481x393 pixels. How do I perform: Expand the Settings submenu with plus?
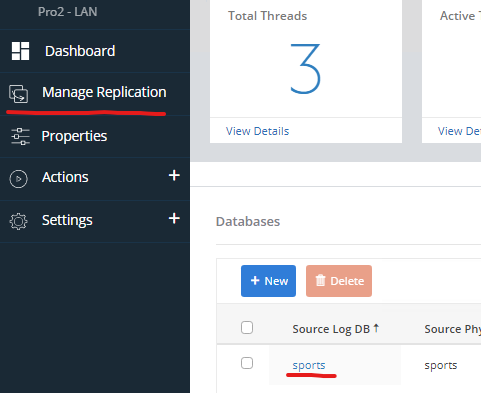174,219
